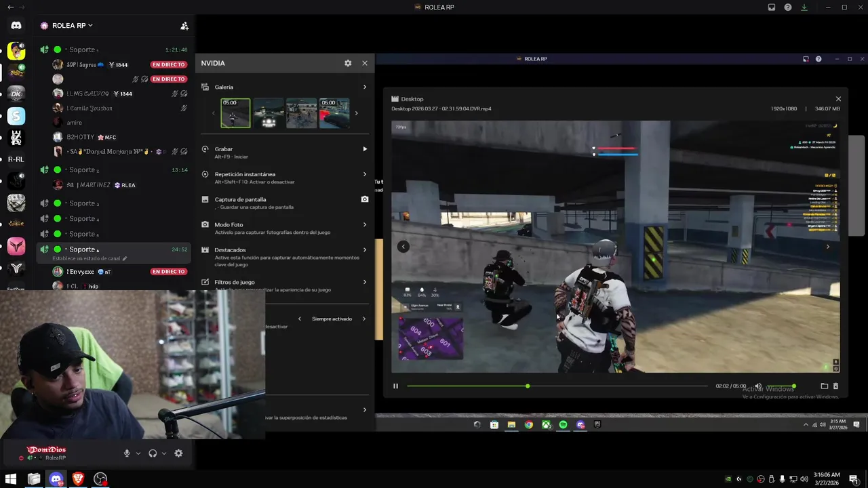Open Discord from Windows taskbar
868x488 pixels.
pos(56,479)
